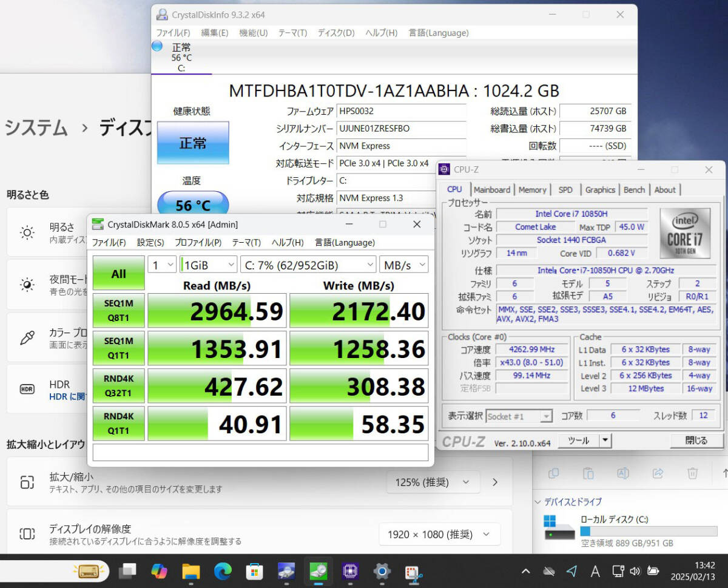Switch to CPU-Z via taskbar icon
Screen dimensions: 728x588
point(350,571)
